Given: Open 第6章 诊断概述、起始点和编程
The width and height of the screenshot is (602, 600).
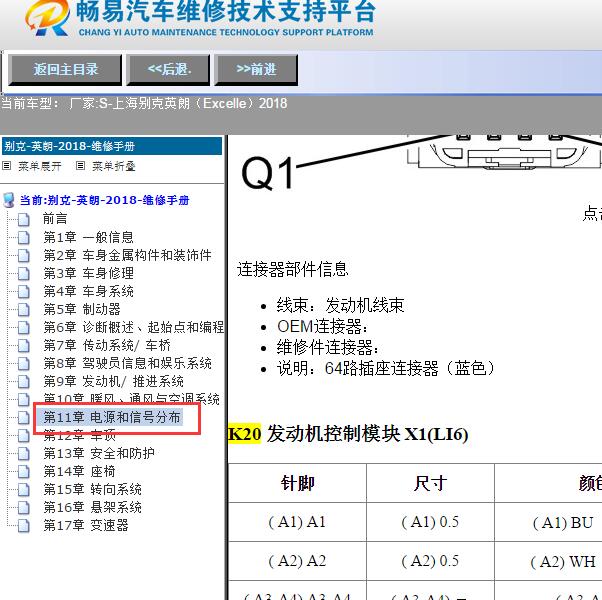Looking at the screenshot, I should (x=133, y=327).
